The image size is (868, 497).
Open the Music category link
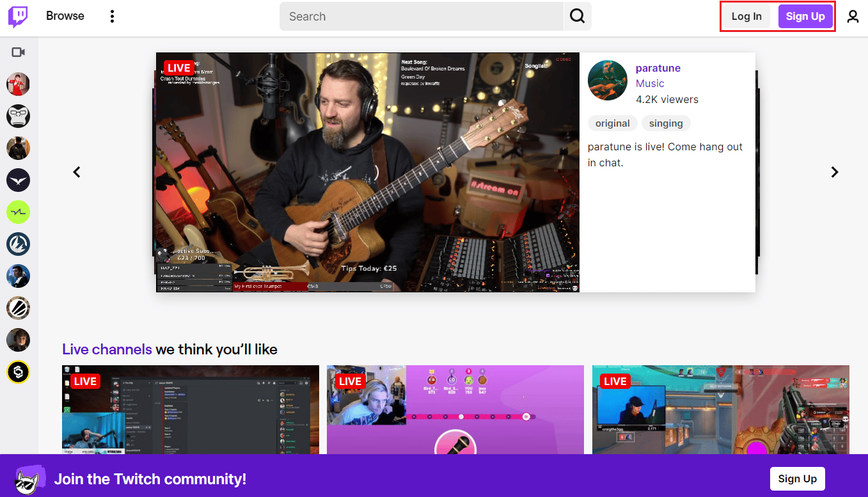[x=649, y=83]
